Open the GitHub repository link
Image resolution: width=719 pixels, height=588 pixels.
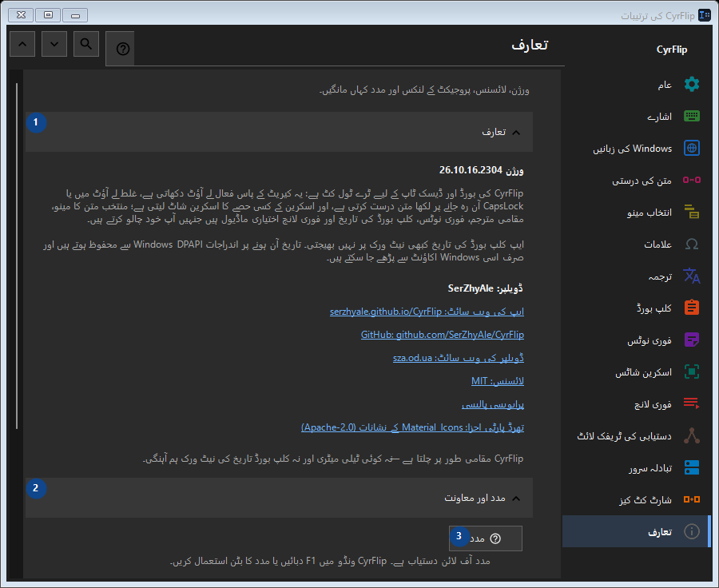pos(443,335)
